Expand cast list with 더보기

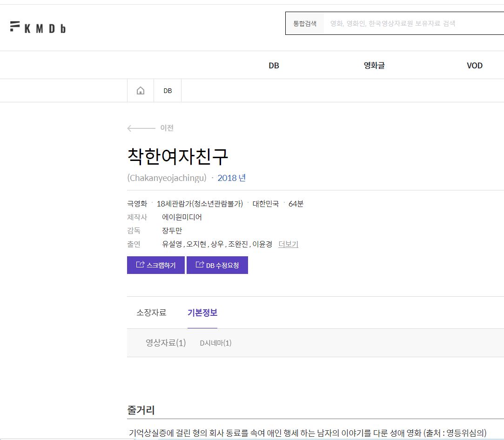[x=289, y=244]
